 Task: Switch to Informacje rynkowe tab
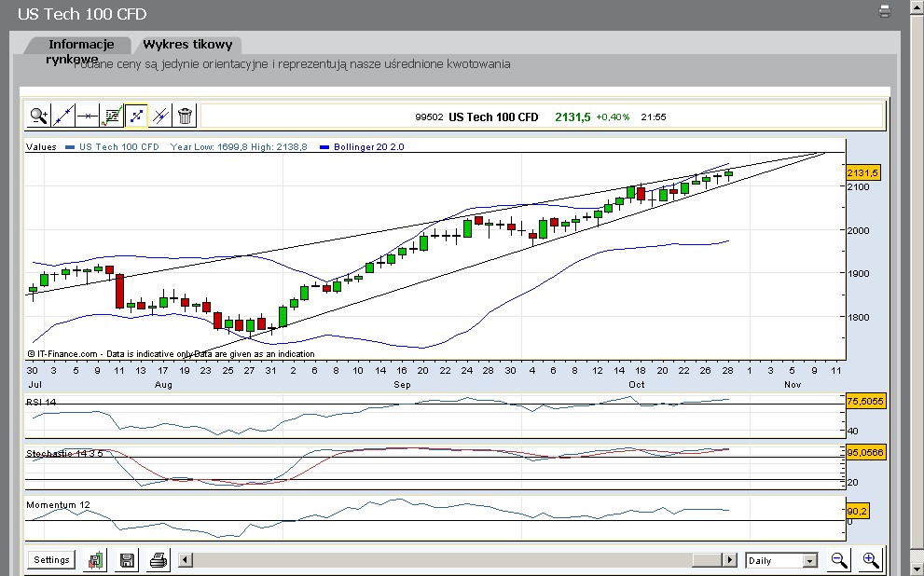[81, 45]
